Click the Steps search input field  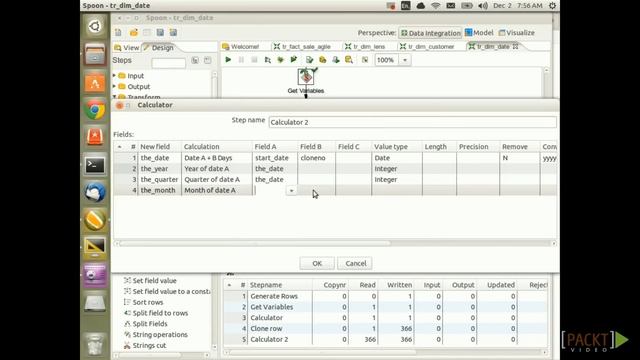168,62
